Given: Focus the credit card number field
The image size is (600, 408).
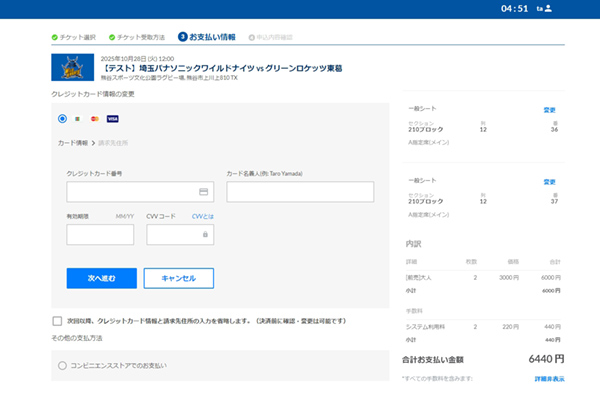Looking at the screenshot, I should (x=140, y=192).
